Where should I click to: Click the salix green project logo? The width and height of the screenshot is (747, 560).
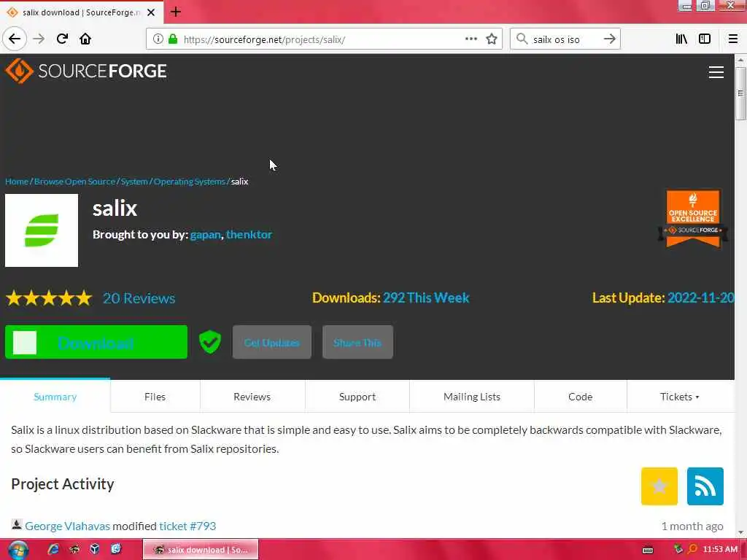[x=42, y=230]
